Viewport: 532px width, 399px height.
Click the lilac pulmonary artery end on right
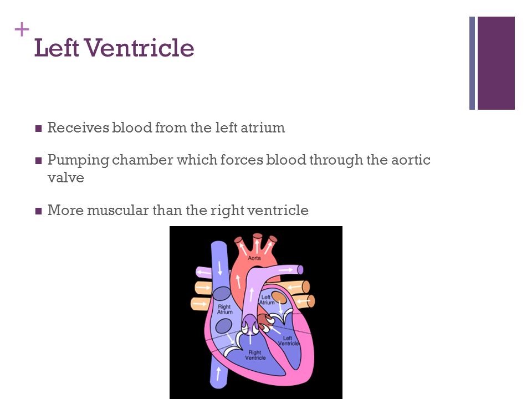coord(300,270)
